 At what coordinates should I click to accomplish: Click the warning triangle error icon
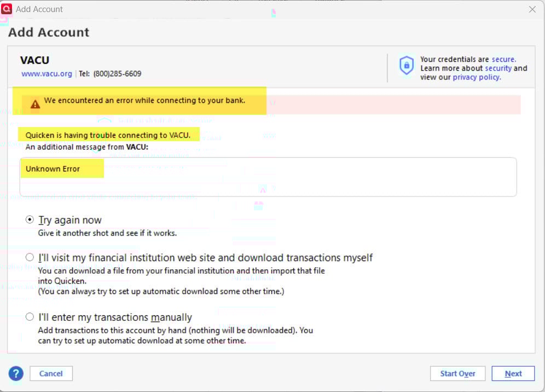coord(35,103)
